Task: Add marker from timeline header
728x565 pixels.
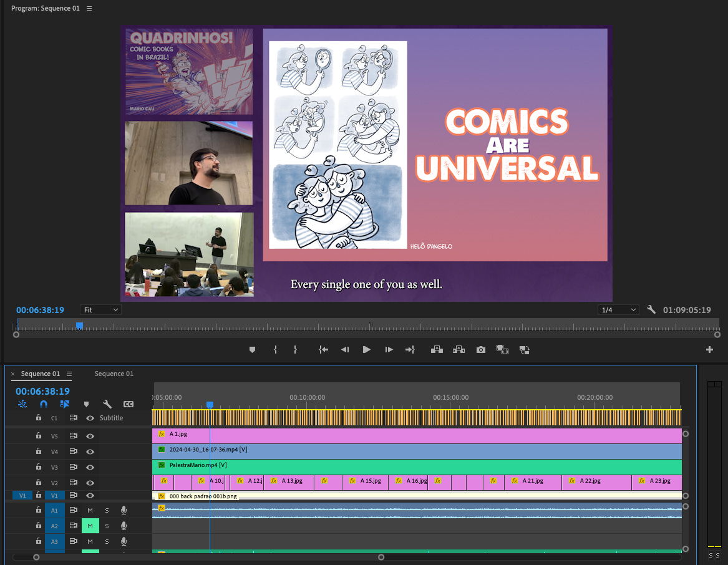Action: pyautogui.click(x=86, y=404)
